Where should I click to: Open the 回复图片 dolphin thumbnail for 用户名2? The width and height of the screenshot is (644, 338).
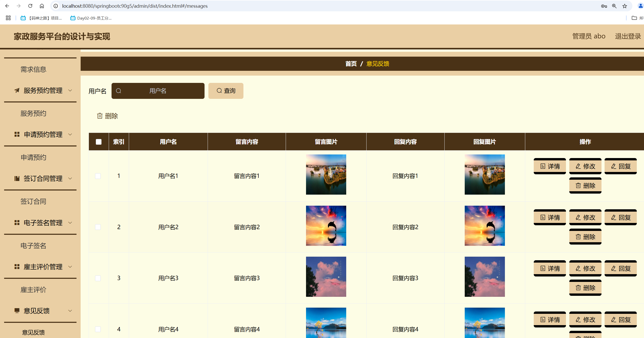[x=485, y=226]
